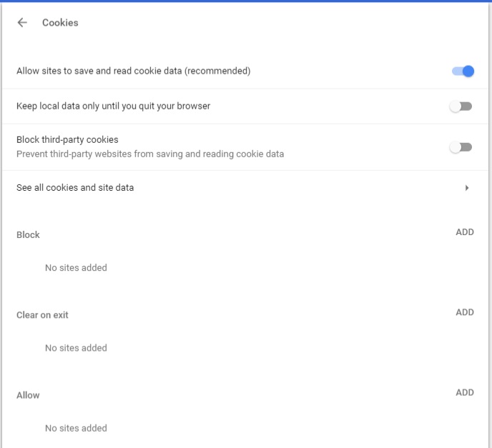The height and width of the screenshot is (448, 492).
Task: Click the Cookies page title
Action: [60, 23]
